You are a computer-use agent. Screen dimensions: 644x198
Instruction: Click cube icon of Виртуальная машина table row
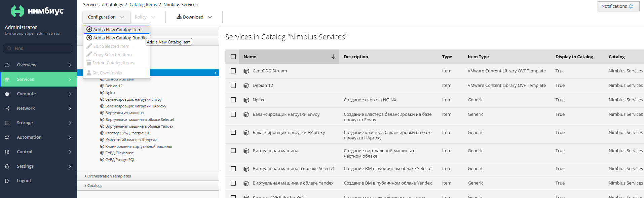246,151
